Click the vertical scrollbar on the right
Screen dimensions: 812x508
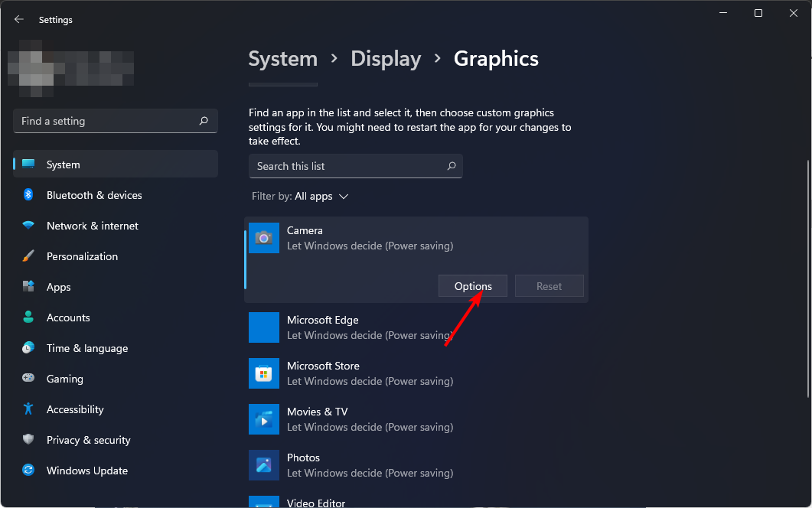808,278
